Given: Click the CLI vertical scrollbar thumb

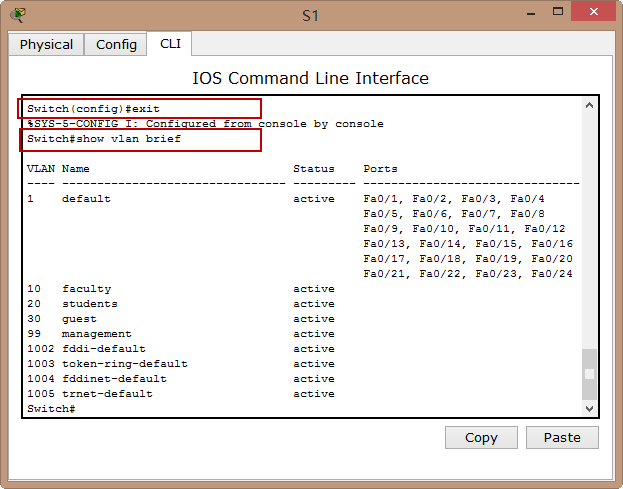Looking at the screenshot, I should click(590, 374).
